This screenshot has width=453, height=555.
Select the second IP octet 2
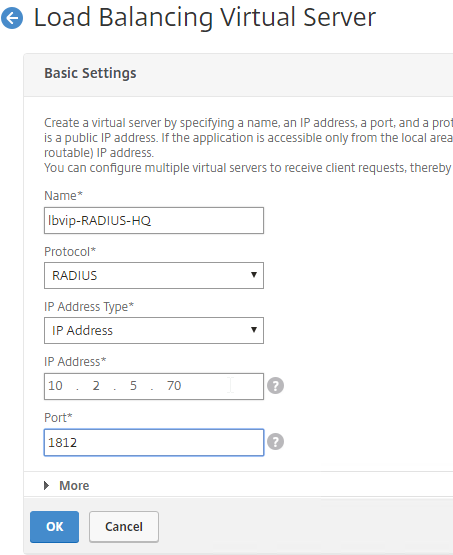(96, 386)
